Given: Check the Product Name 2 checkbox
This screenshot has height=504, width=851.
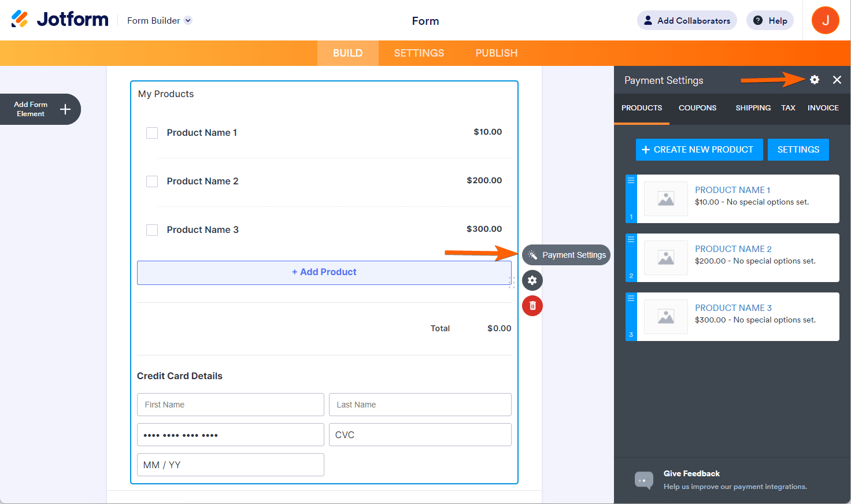Looking at the screenshot, I should pyautogui.click(x=152, y=181).
